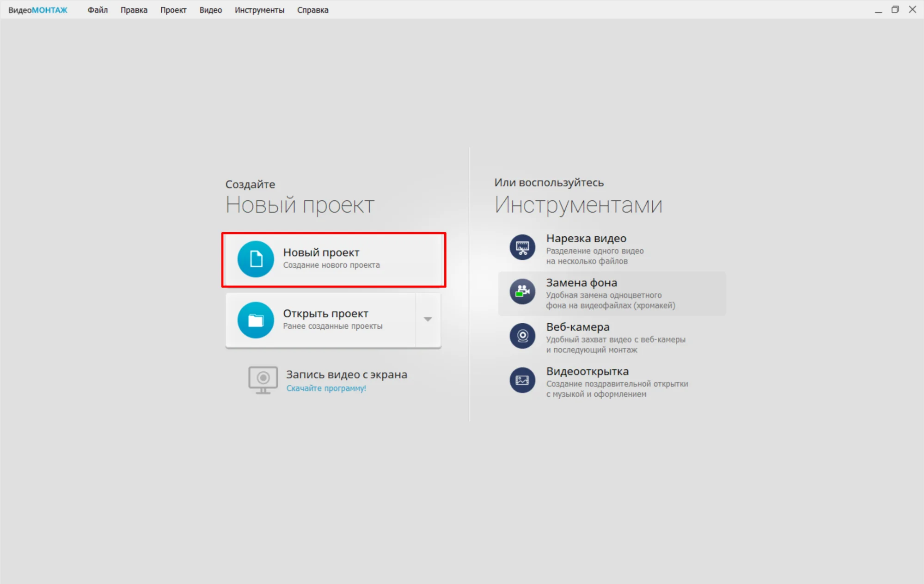Click the Новый проект button label
This screenshot has width=924, height=584.
(x=321, y=252)
